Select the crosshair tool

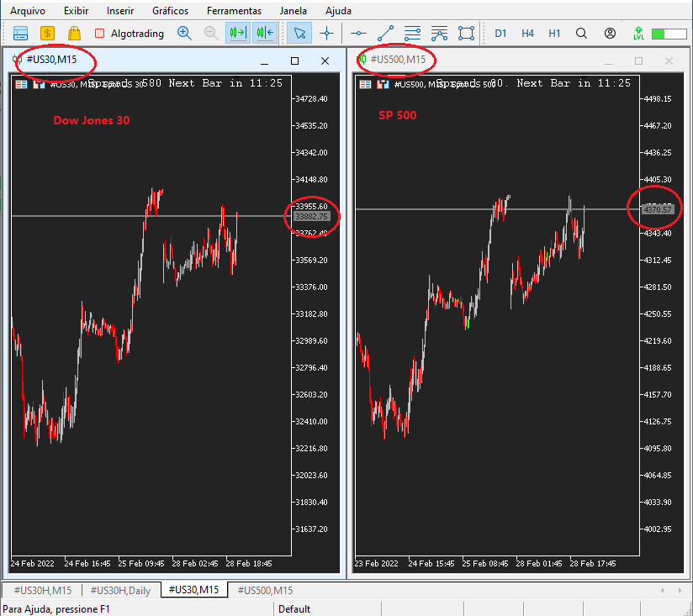326,33
